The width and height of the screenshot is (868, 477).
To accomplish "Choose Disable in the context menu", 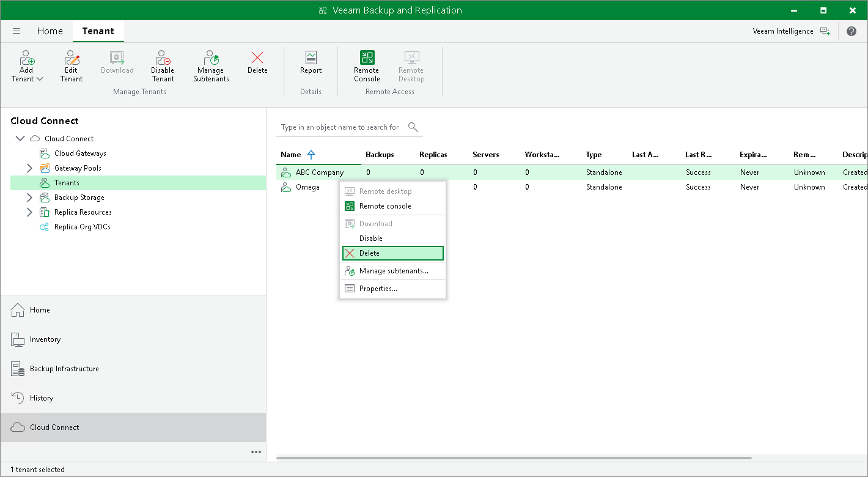I will pos(393,239).
